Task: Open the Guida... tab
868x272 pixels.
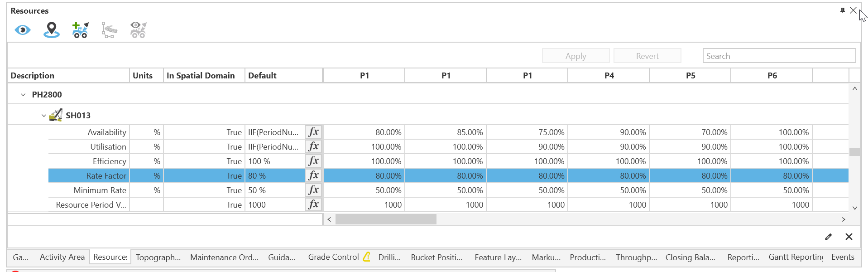Action: coord(282,257)
